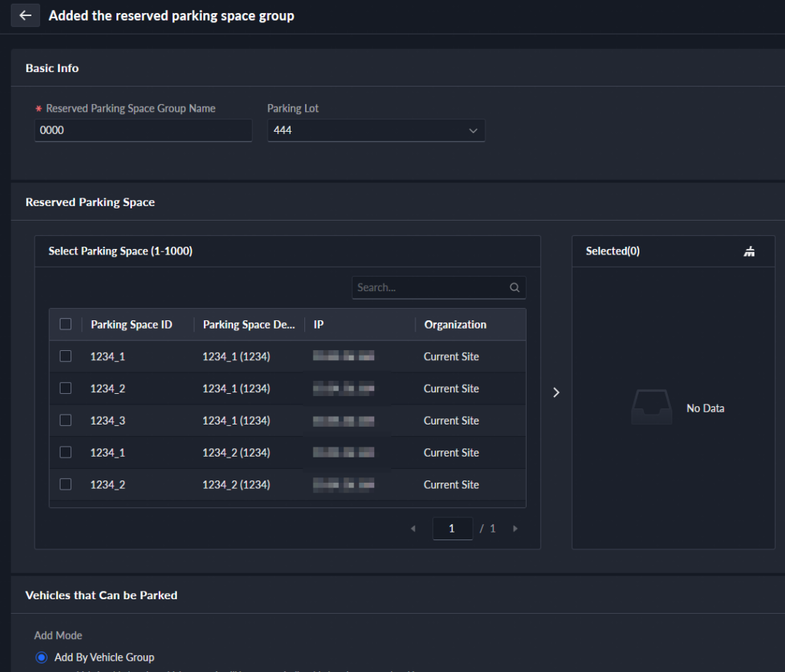Go to next page of parking spaces
Viewport: 785px width, 672px height.
pyautogui.click(x=515, y=529)
